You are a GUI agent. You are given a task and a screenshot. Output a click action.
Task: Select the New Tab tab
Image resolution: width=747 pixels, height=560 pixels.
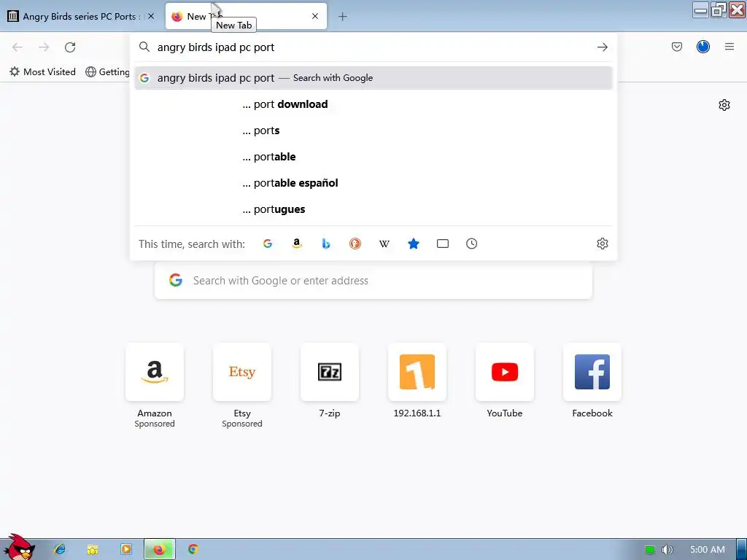246,16
